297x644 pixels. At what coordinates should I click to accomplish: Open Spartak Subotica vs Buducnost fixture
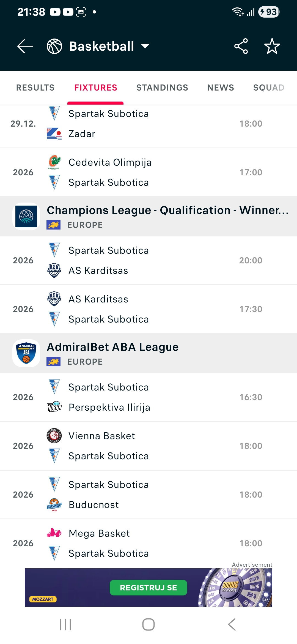148,495
